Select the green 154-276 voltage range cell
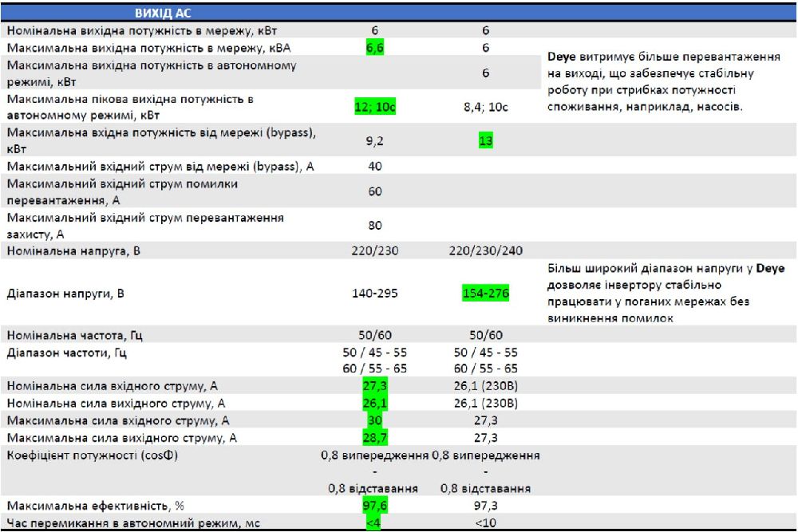Viewport: 798px width, 532px height. click(x=485, y=293)
